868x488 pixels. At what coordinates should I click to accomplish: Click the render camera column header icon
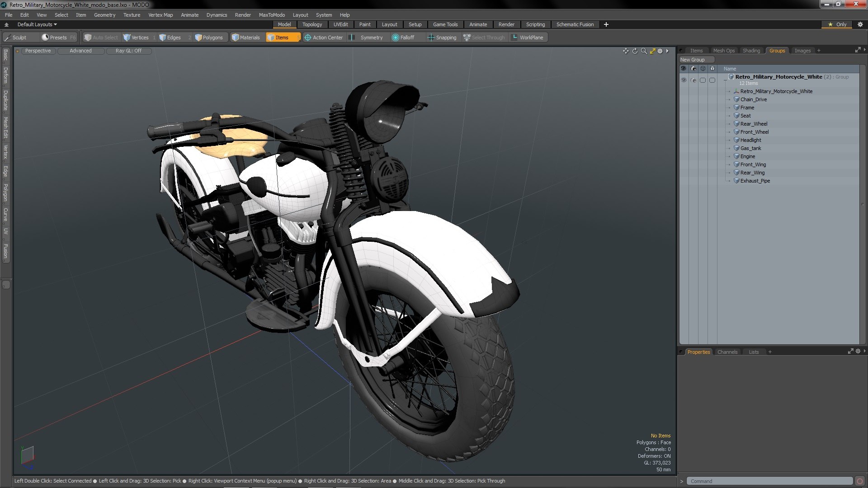pyautogui.click(x=693, y=69)
